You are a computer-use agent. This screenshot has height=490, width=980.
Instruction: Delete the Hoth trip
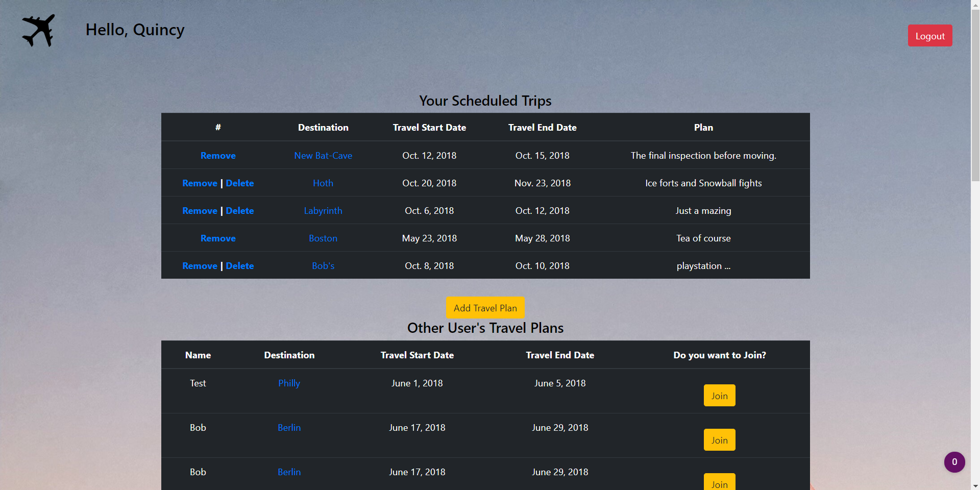click(240, 183)
